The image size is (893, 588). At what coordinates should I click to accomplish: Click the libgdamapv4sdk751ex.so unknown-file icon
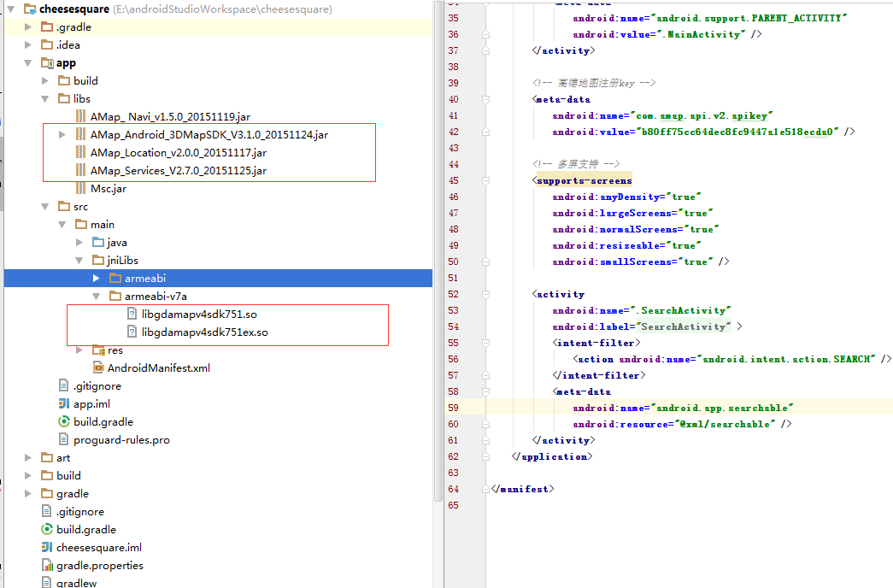[132, 332]
